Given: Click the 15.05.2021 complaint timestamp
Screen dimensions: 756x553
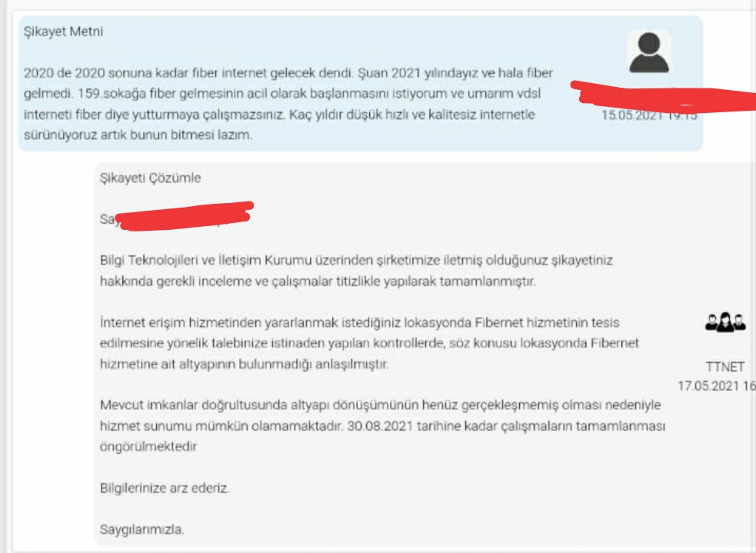Looking at the screenshot, I should [649, 115].
